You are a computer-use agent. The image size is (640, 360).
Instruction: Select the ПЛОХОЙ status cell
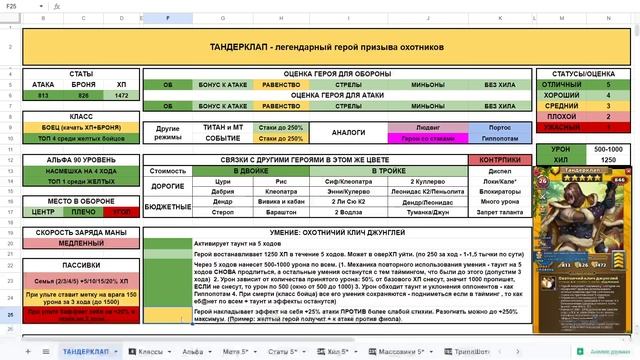pyautogui.click(x=561, y=116)
